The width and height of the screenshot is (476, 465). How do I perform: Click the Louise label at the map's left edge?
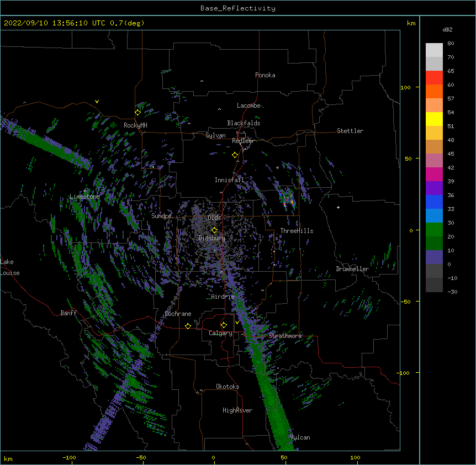[x=10, y=273]
